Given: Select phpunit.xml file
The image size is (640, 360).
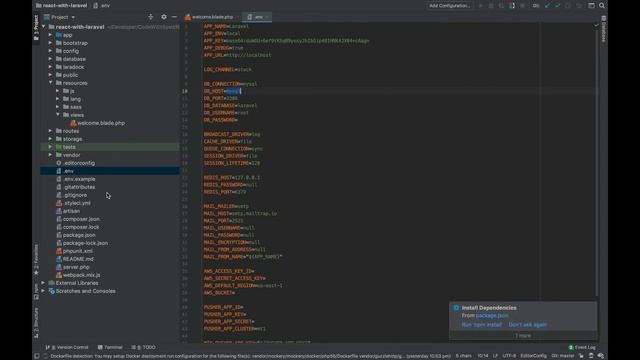Looking at the screenshot, I should (78, 251).
